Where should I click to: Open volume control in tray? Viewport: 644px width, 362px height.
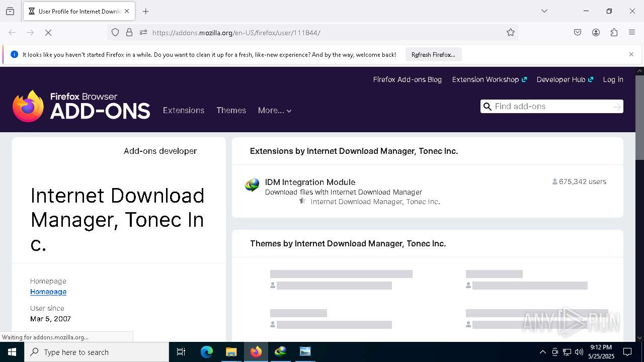tap(579, 352)
